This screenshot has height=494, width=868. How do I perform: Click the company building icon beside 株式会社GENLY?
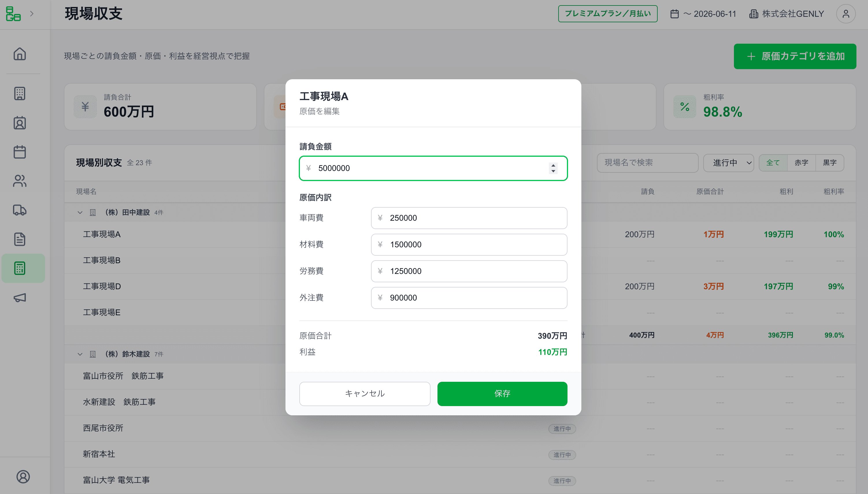point(754,14)
